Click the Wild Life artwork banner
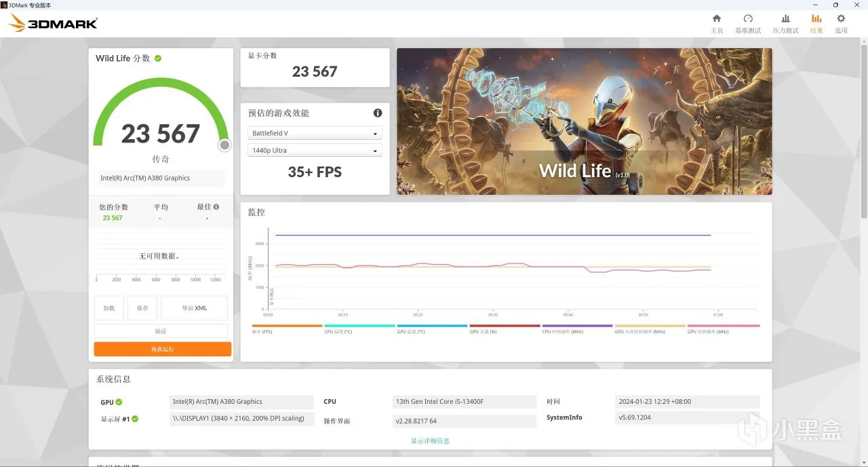 tap(585, 121)
